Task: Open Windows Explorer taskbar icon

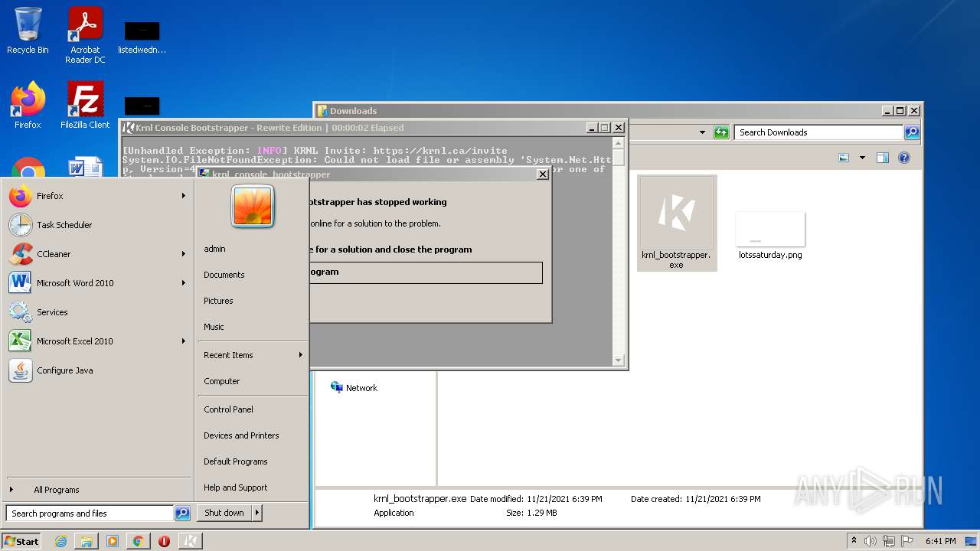Action: tap(87, 541)
